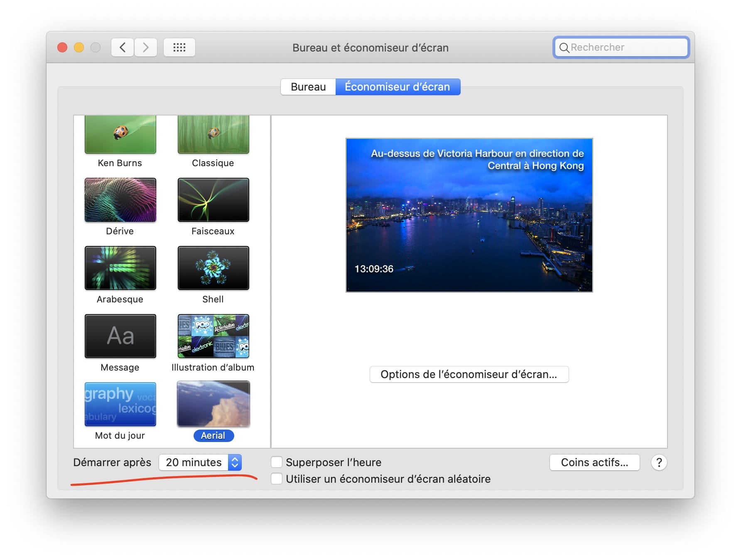
Task: Switch to the Bureau tab
Action: [x=308, y=87]
